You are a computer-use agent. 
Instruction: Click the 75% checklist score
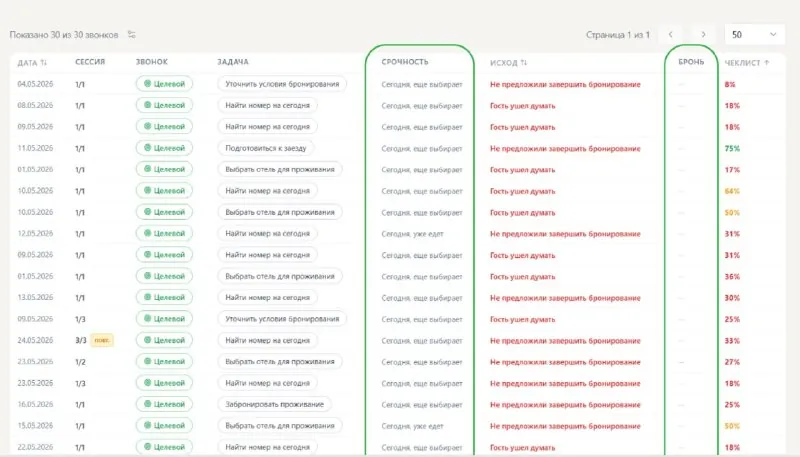click(x=732, y=148)
